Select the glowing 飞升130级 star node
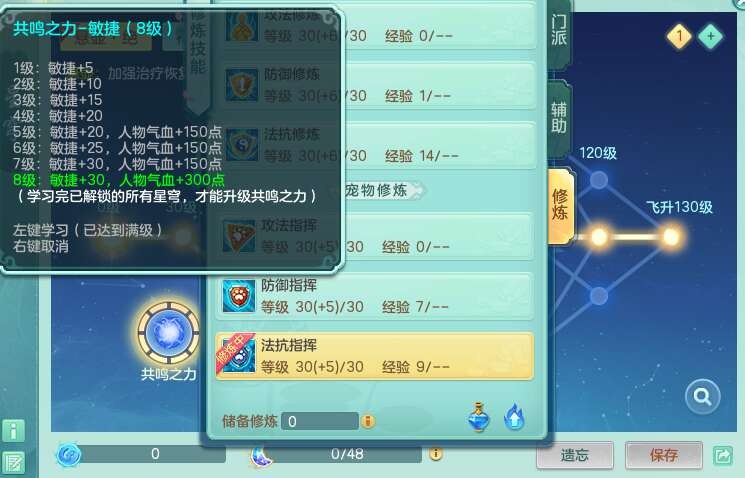 670,236
